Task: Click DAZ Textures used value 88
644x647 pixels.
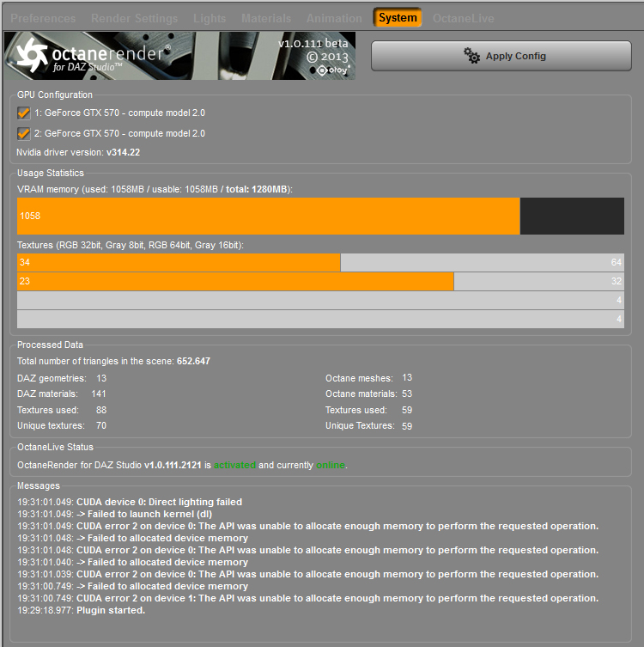Action: (101, 410)
